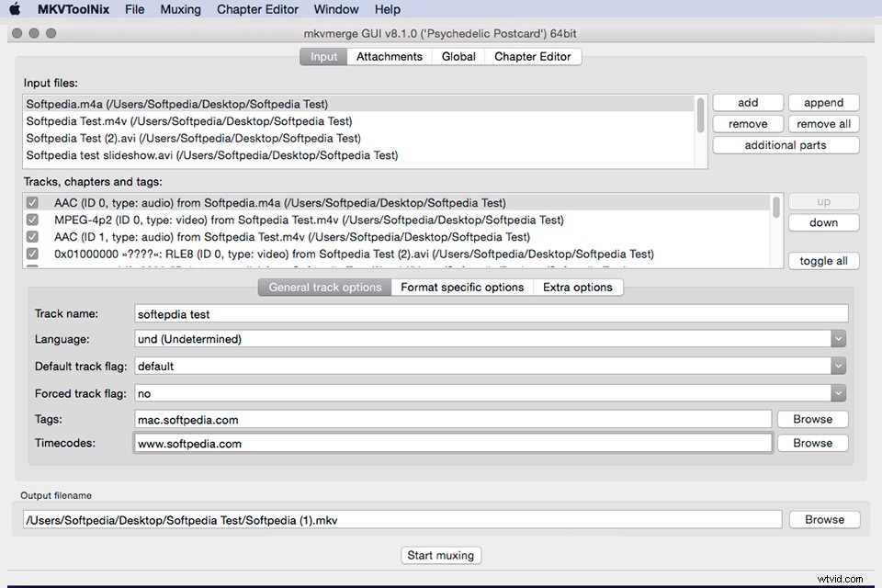882x588 pixels.
Task: Click Browse next to the Timecodes field
Action: tap(811, 443)
